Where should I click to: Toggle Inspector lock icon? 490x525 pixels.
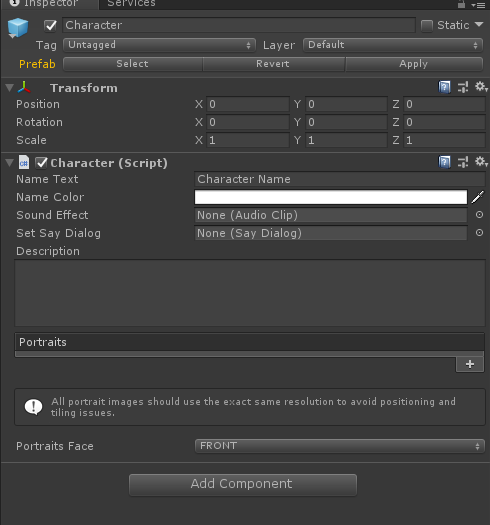[462, 4]
